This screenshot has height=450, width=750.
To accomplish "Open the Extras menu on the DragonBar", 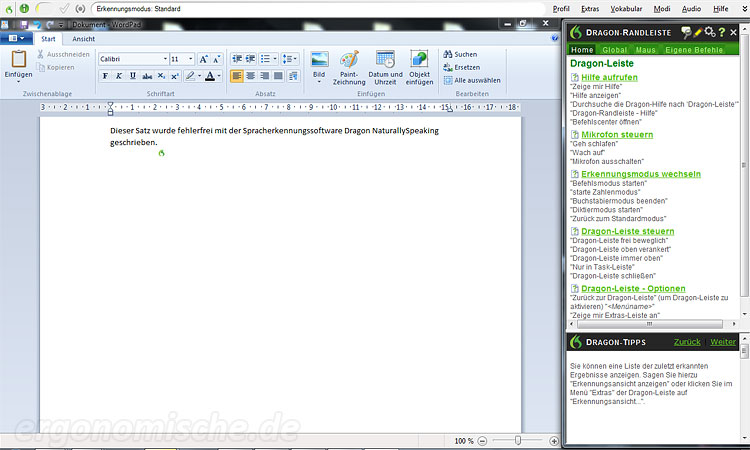I will [x=590, y=9].
